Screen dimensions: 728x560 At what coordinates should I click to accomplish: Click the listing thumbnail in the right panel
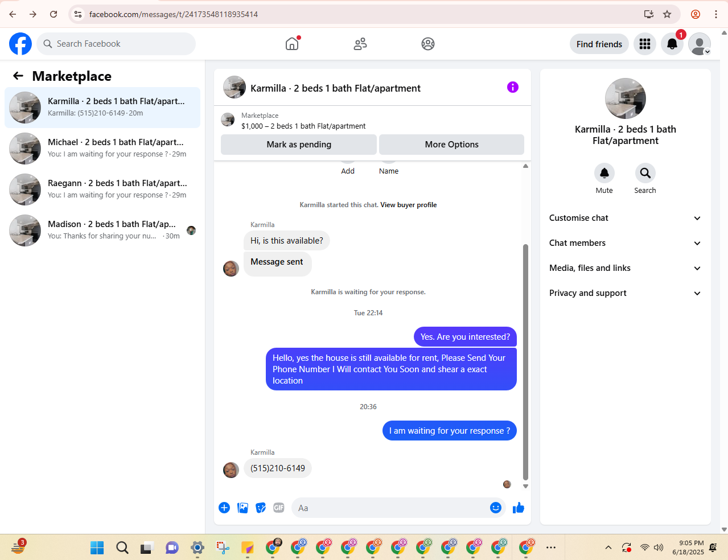point(626,98)
